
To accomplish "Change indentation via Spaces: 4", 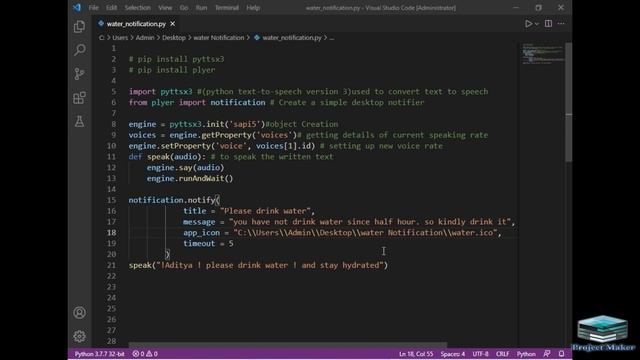I will click(453, 354).
